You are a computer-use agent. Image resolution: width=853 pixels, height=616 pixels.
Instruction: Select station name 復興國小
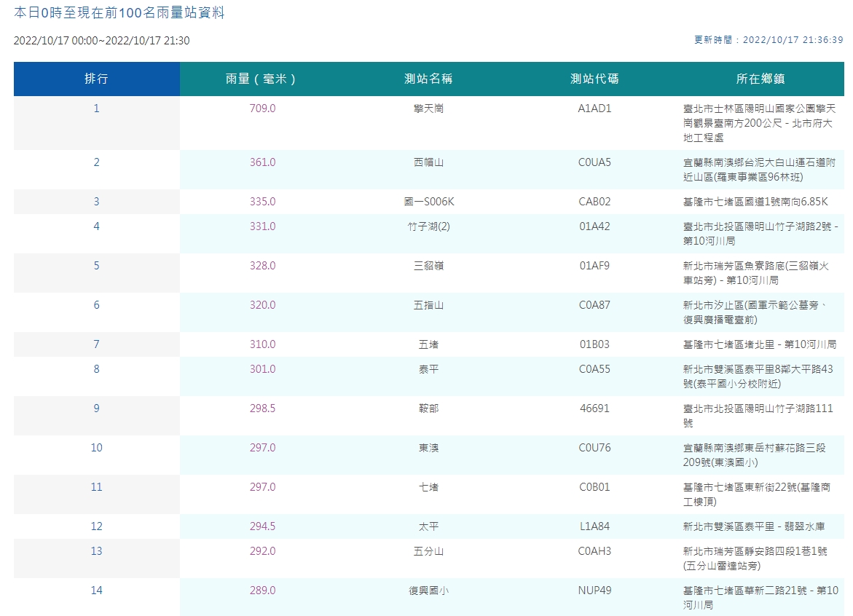pos(428,591)
